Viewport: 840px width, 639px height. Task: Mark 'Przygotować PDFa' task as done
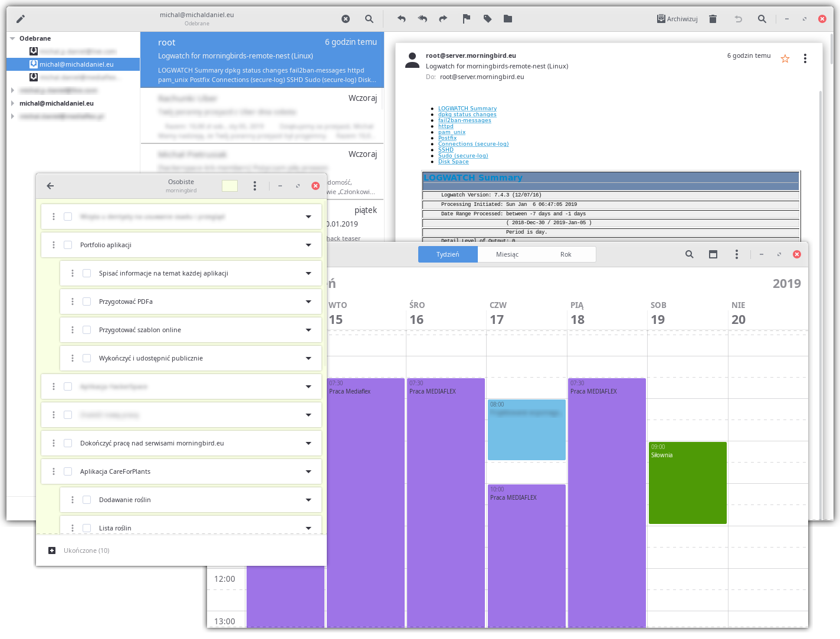pos(87,302)
